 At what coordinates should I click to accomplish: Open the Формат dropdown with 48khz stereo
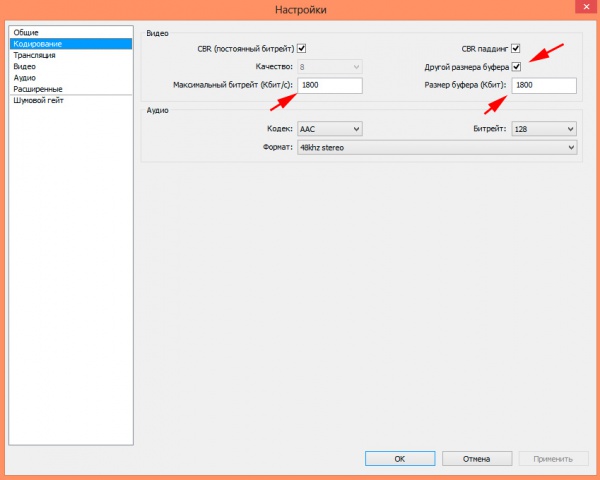[x=436, y=147]
